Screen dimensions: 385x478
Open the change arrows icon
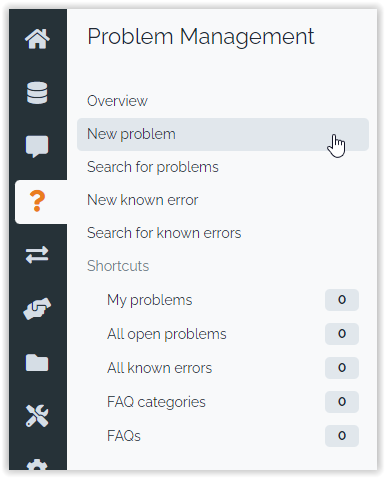click(37, 255)
